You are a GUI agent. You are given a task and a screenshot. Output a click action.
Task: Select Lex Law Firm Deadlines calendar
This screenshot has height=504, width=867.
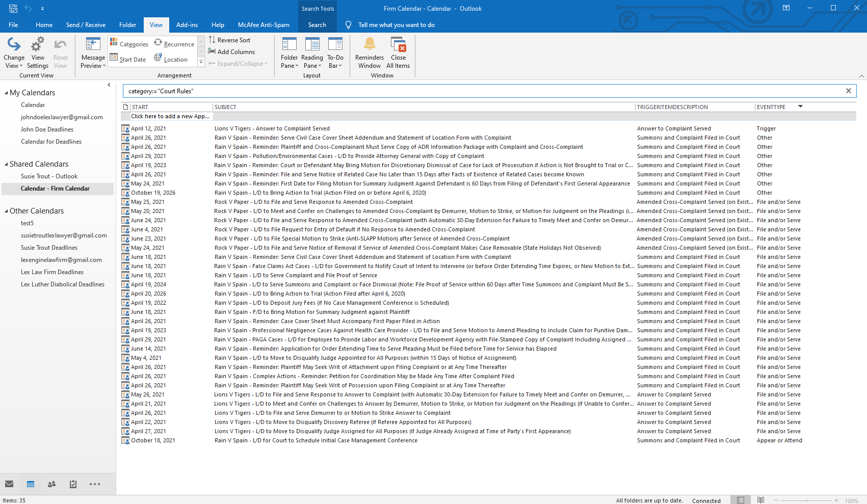[x=52, y=272]
